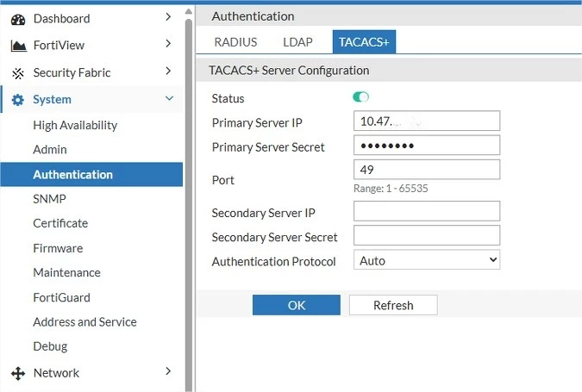Open the Authentication Protocol dropdown
Image resolution: width=582 pixels, height=392 pixels.
pos(427,260)
